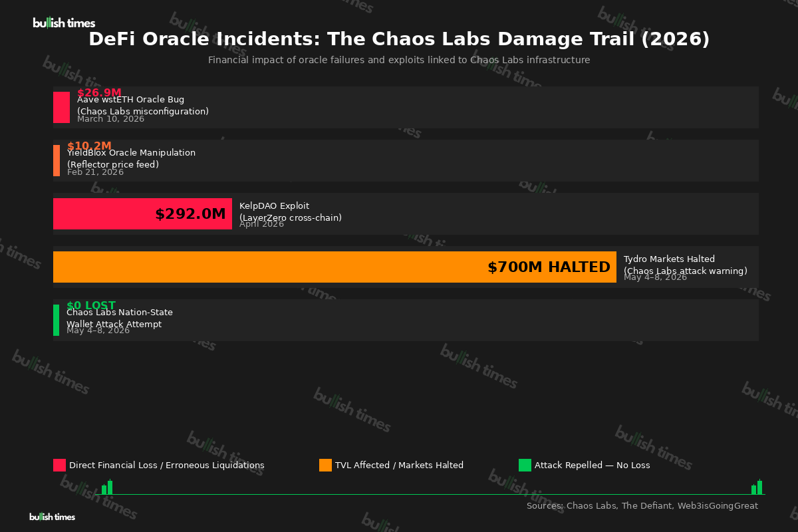The width and height of the screenshot is (798, 532).
Task: Click the Chaos Labs attack warning text
Action: coord(686,271)
